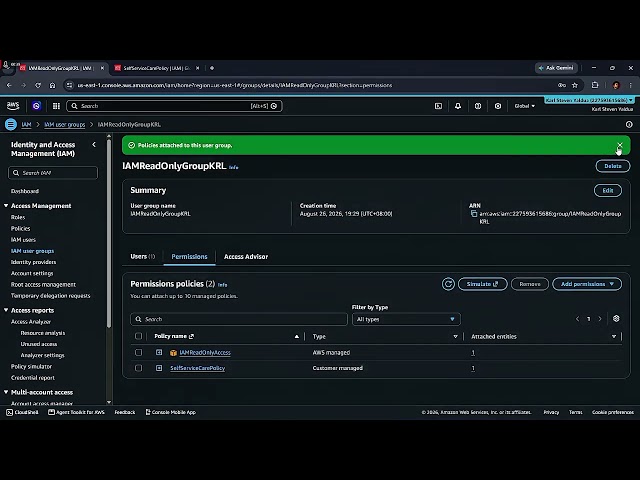
Task: Click the Ask Gemini button
Action: (x=556, y=68)
